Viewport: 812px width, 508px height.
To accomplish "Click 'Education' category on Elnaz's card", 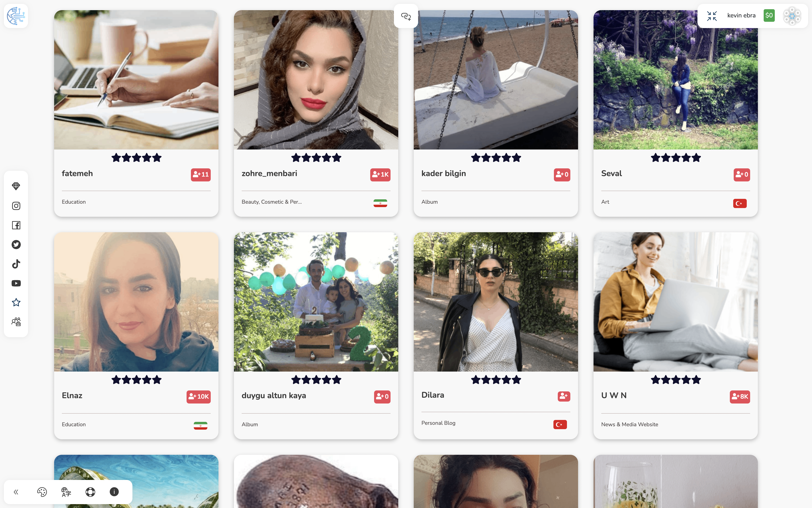I will click(74, 424).
